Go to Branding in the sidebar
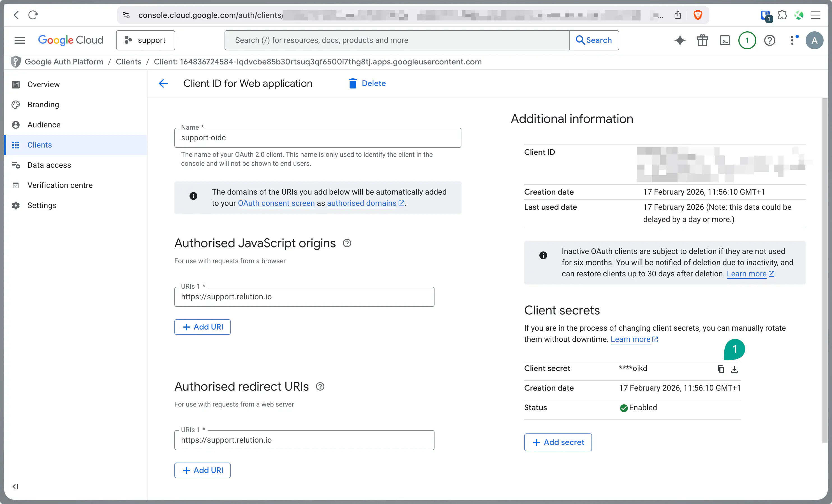Viewport: 832px width, 504px height. (x=43, y=104)
